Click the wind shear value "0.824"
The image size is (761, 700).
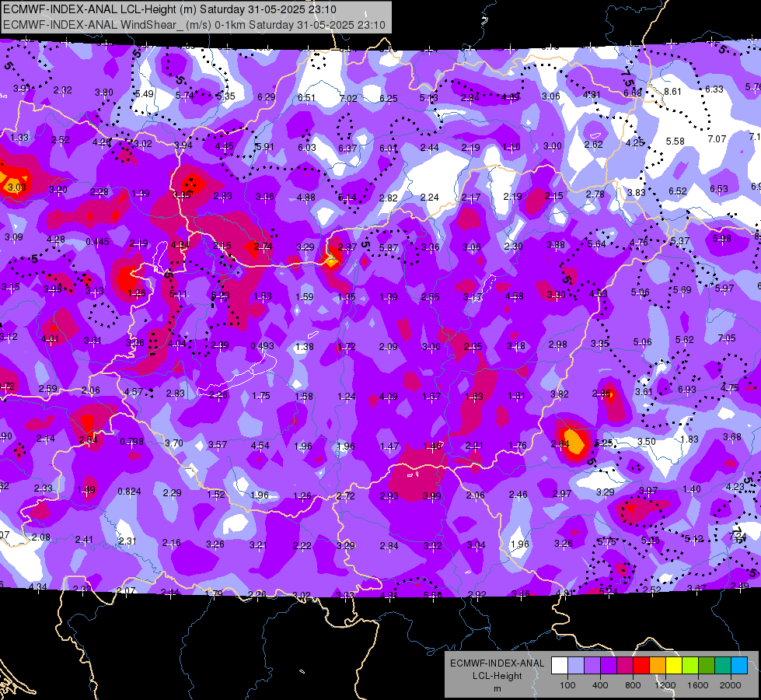coord(129,492)
